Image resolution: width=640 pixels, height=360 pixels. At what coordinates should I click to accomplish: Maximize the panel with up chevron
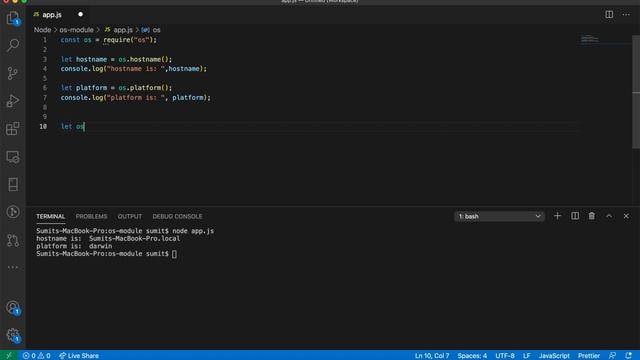coord(609,216)
